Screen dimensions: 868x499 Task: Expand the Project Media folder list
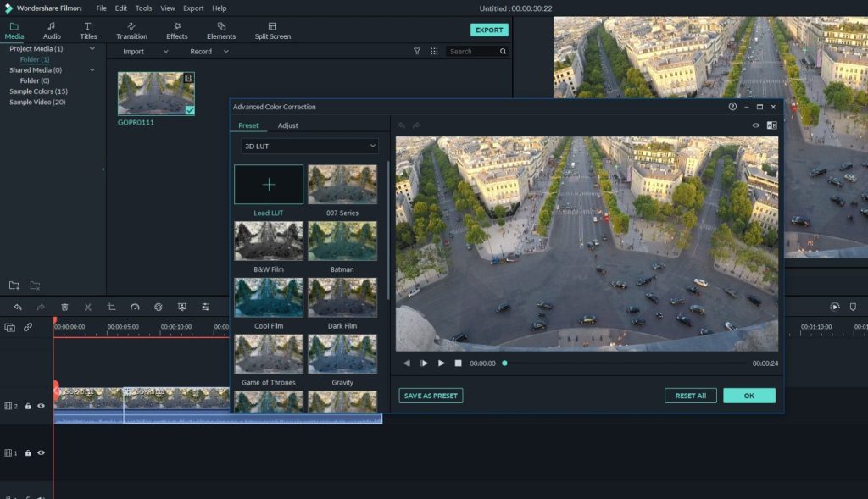tap(92, 48)
